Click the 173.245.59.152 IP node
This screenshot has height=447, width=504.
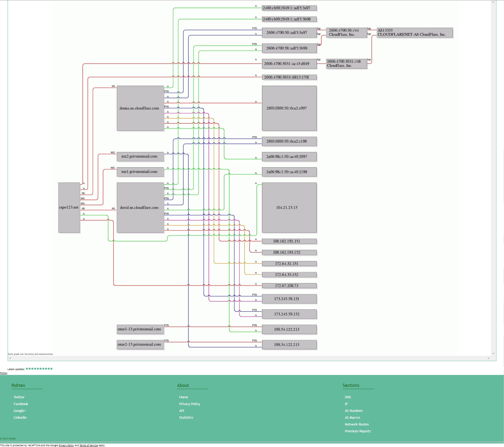[289, 314]
